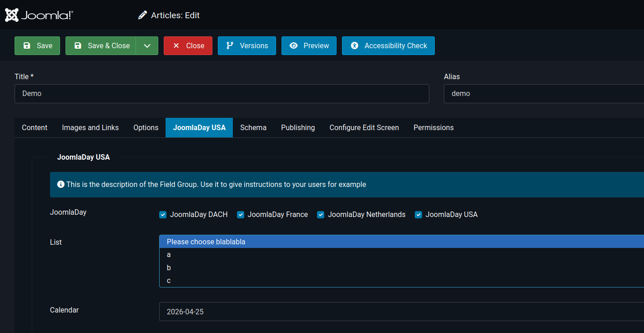644x333 pixels.
Task: Open the Options tab
Action: 146,128
